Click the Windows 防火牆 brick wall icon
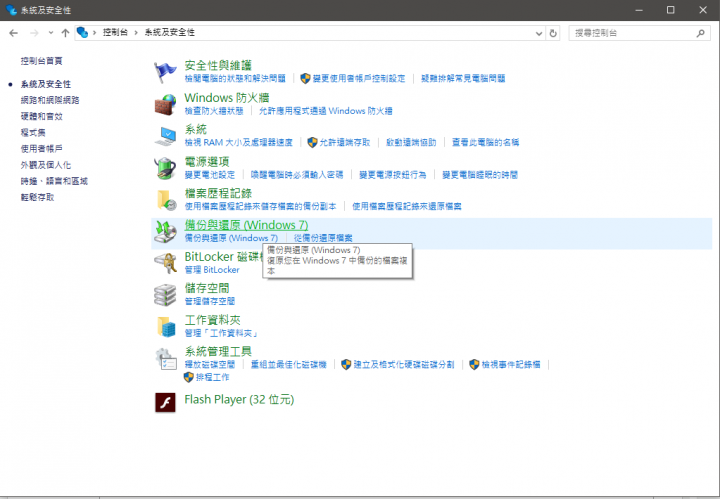This screenshot has width=720, height=499. (165, 104)
